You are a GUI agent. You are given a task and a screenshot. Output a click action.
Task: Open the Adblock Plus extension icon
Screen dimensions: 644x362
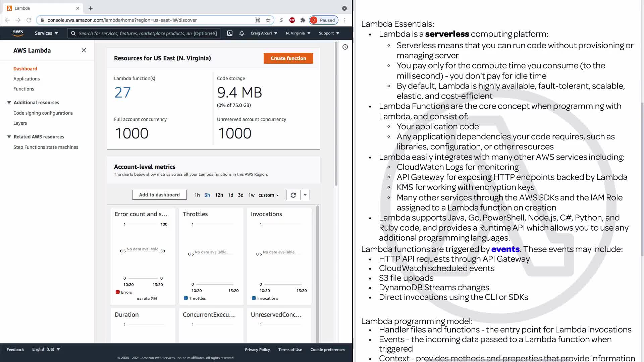tap(292, 20)
